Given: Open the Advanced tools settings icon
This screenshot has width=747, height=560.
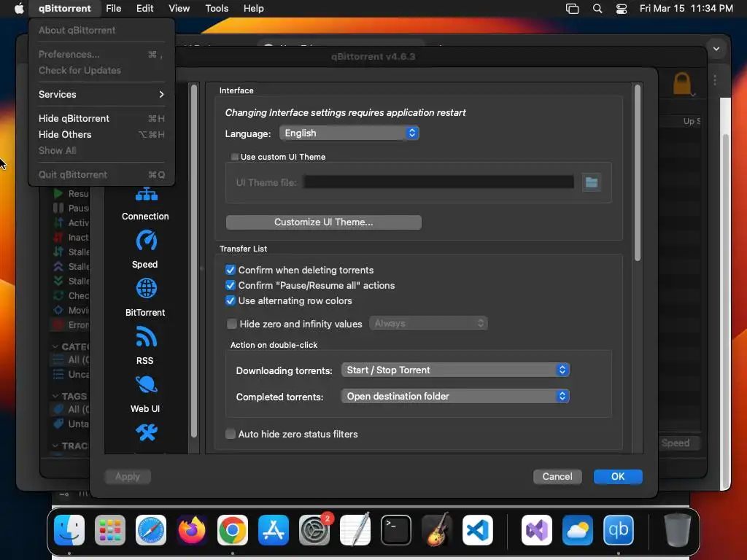Looking at the screenshot, I should 146,433.
